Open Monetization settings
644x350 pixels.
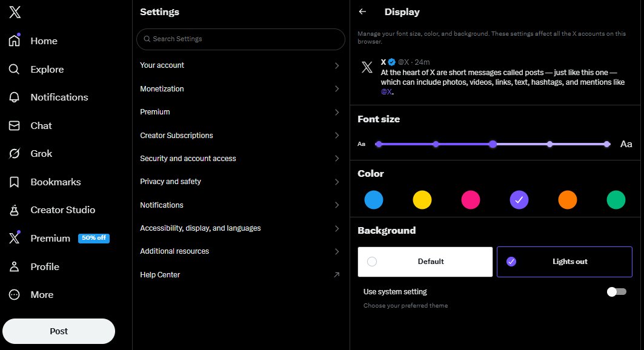(x=241, y=88)
